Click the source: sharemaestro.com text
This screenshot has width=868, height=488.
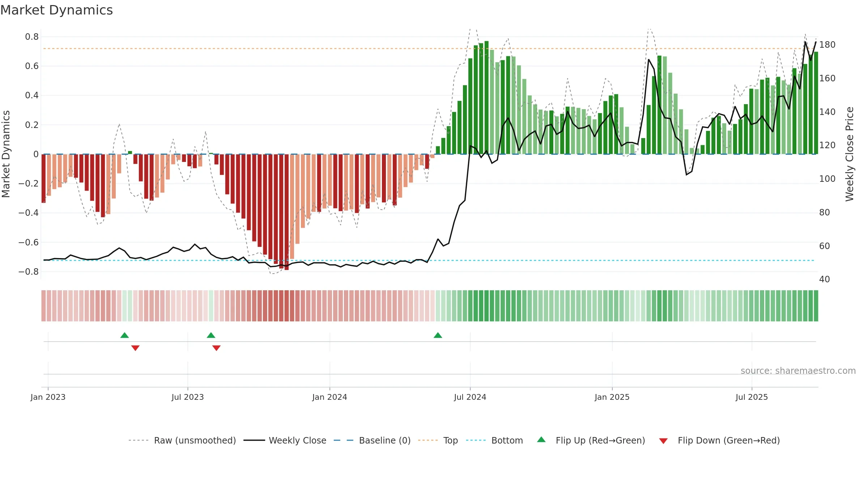point(798,371)
